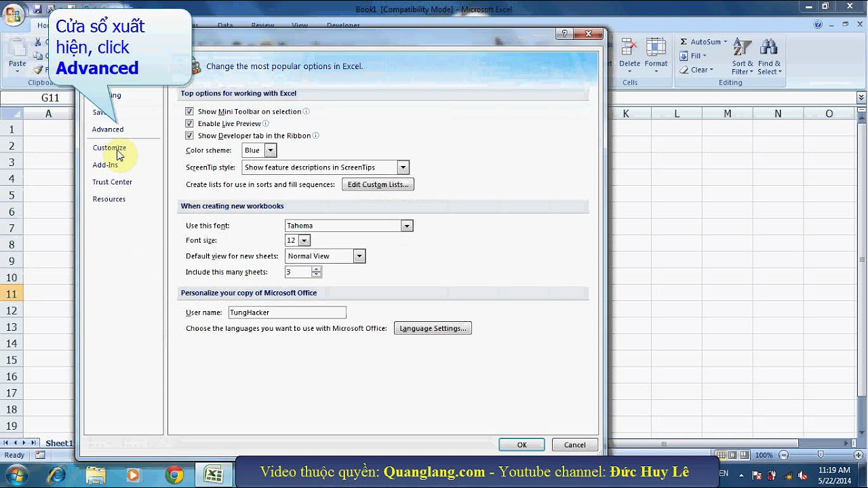
Task: Switch to Normal view in status bar
Action: pyautogui.click(x=722, y=455)
